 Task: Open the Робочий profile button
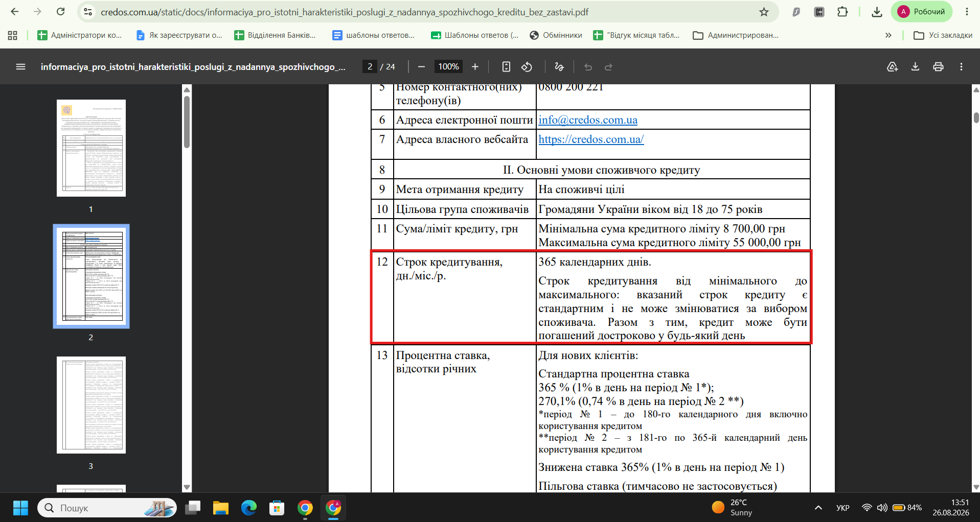922,12
